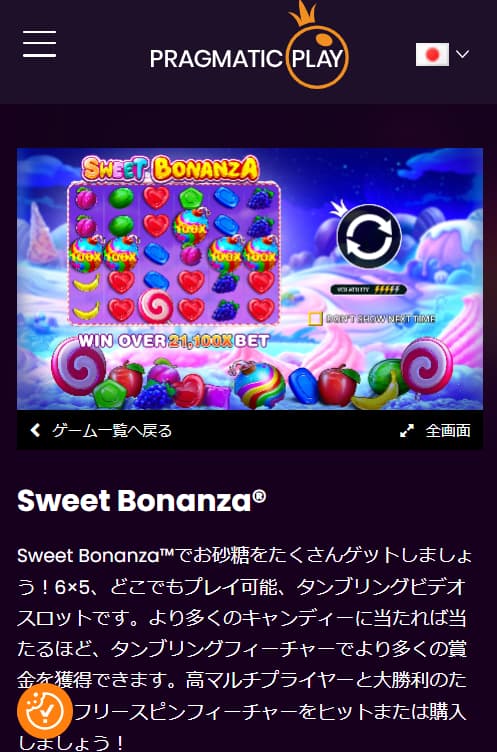
Task: Tick the Don't Show Next Time checkbox
Action: pyautogui.click(x=316, y=319)
